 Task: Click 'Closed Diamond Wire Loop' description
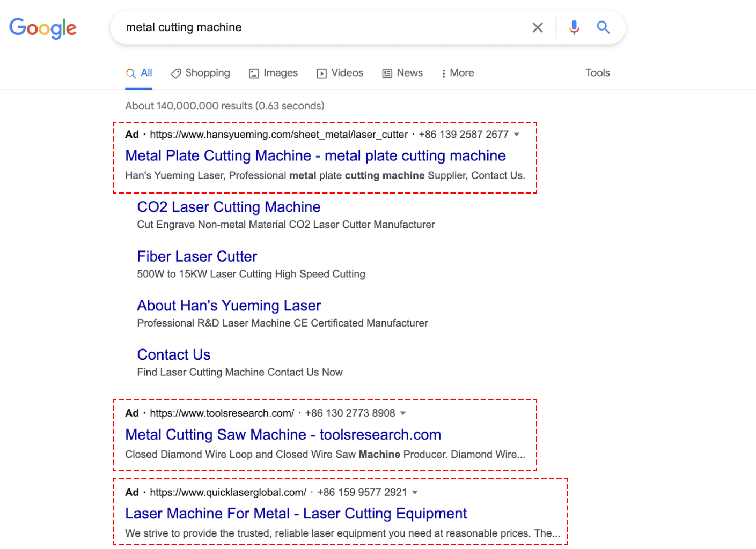point(325,455)
